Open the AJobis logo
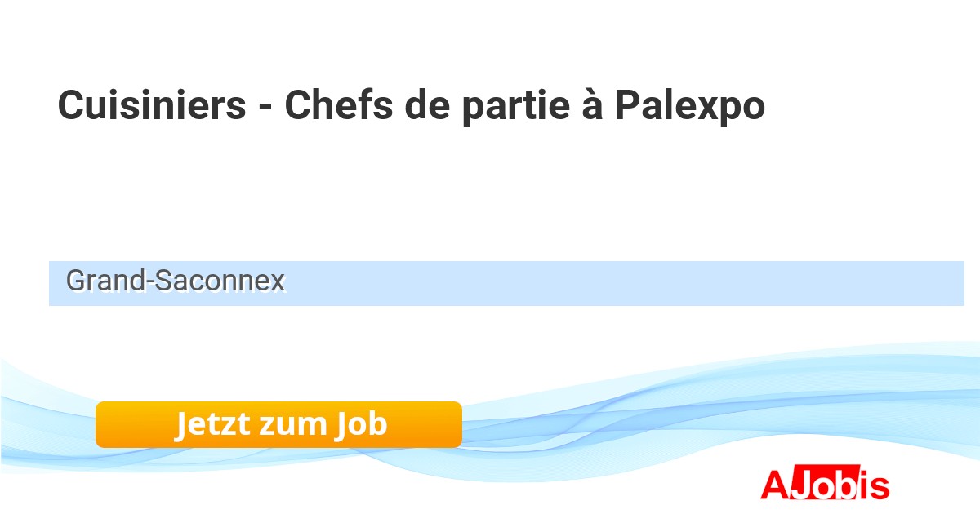Screen dimensions: 980x514 (824, 485)
